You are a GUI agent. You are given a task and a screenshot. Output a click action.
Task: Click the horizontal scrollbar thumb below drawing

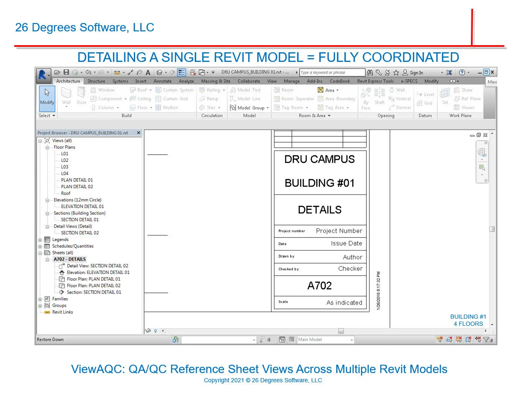pyautogui.click(x=341, y=331)
